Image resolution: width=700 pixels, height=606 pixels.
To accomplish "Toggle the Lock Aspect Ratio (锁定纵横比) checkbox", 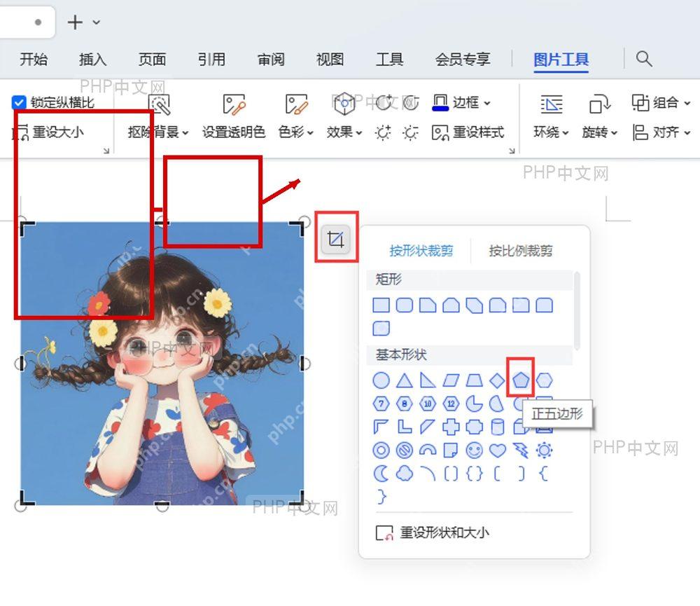I will (19, 102).
